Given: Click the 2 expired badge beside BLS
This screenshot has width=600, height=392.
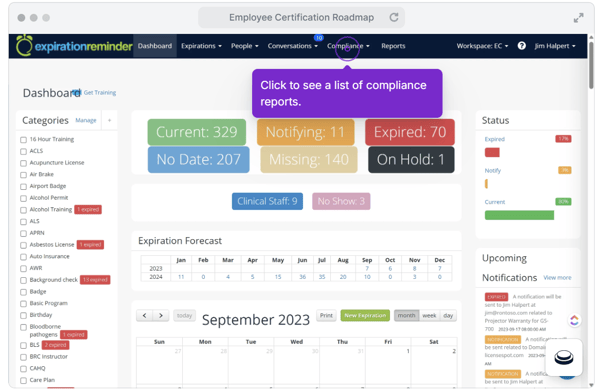Looking at the screenshot, I should (55, 345).
